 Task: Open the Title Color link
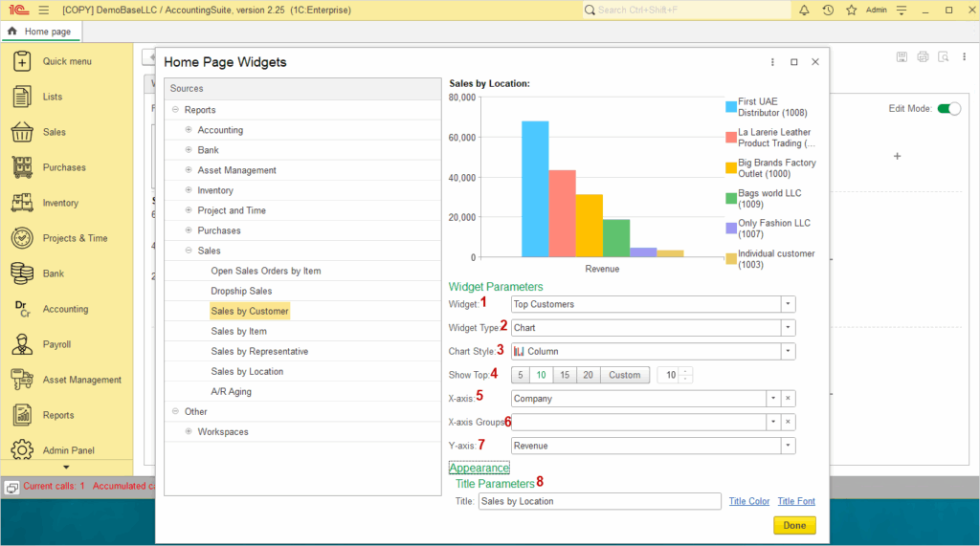point(748,501)
